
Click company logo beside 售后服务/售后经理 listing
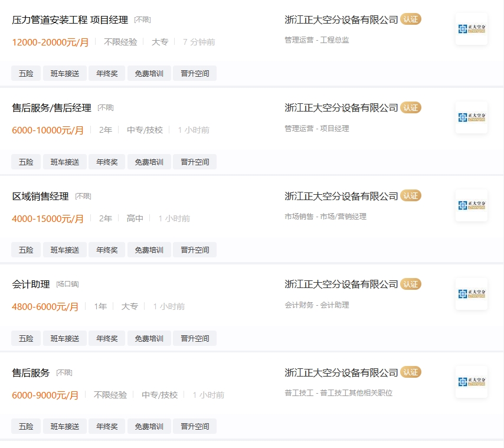tap(472, 117)
